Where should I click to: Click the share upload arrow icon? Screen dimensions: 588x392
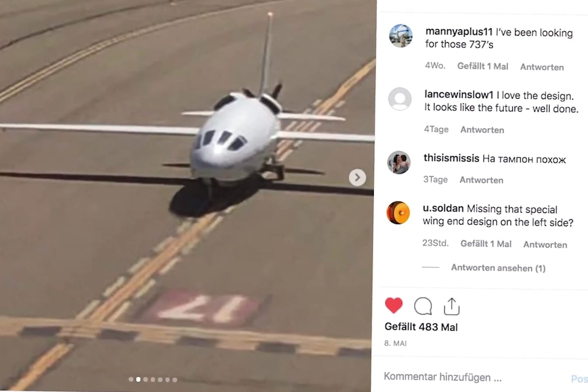[x=451, y=306]
